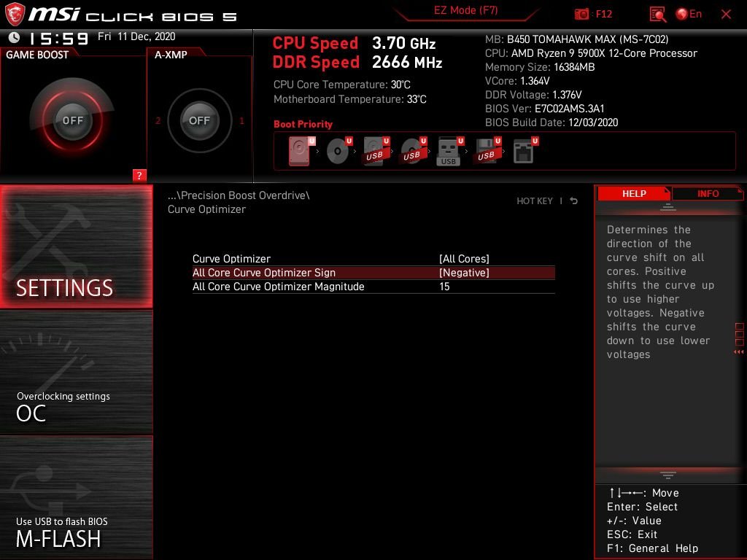747x560 pixels.
Task: Open the OC overclocking settings section
Action: (x=76, y=373)
